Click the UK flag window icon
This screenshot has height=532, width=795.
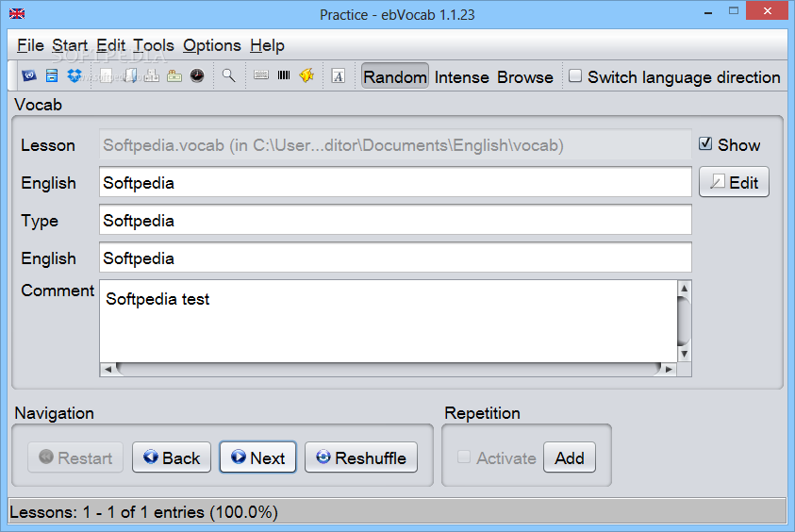click(x=17, y=14)
